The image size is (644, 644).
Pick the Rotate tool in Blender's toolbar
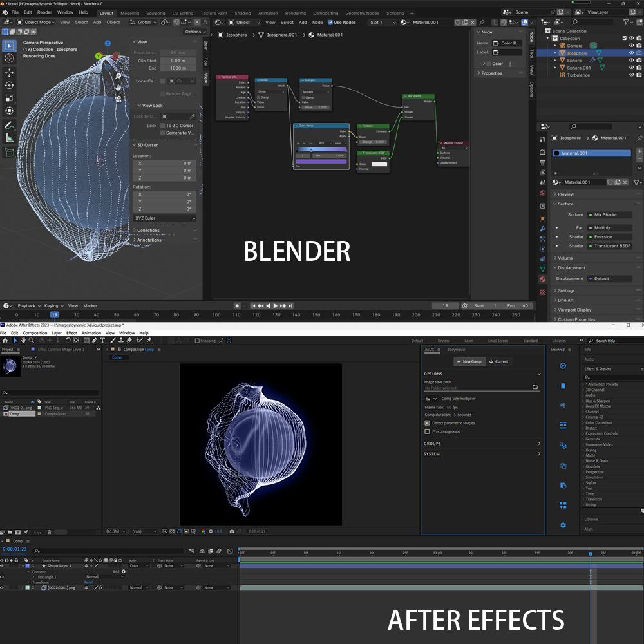[9, 86]
